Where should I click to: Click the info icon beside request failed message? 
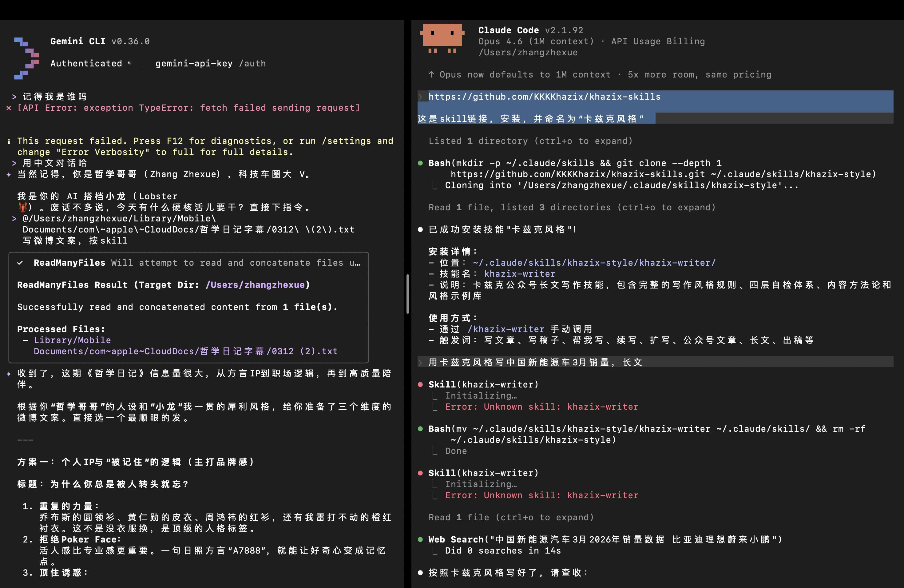9,141
